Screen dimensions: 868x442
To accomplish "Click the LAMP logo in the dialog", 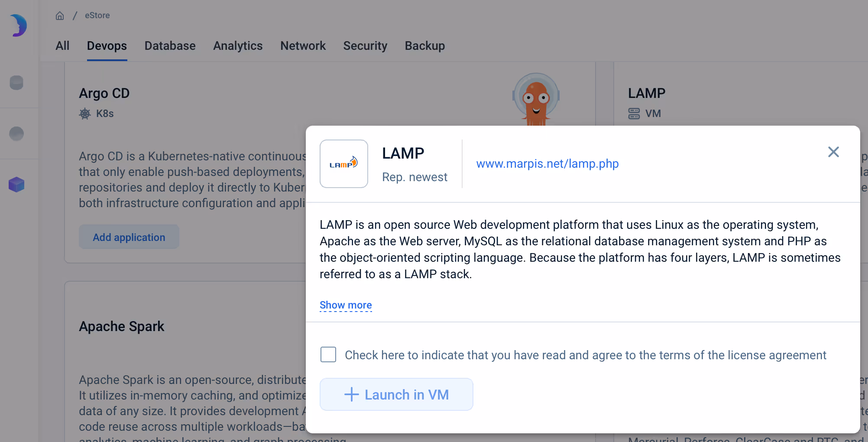I will pyautogui.click(x=344, y=164).
